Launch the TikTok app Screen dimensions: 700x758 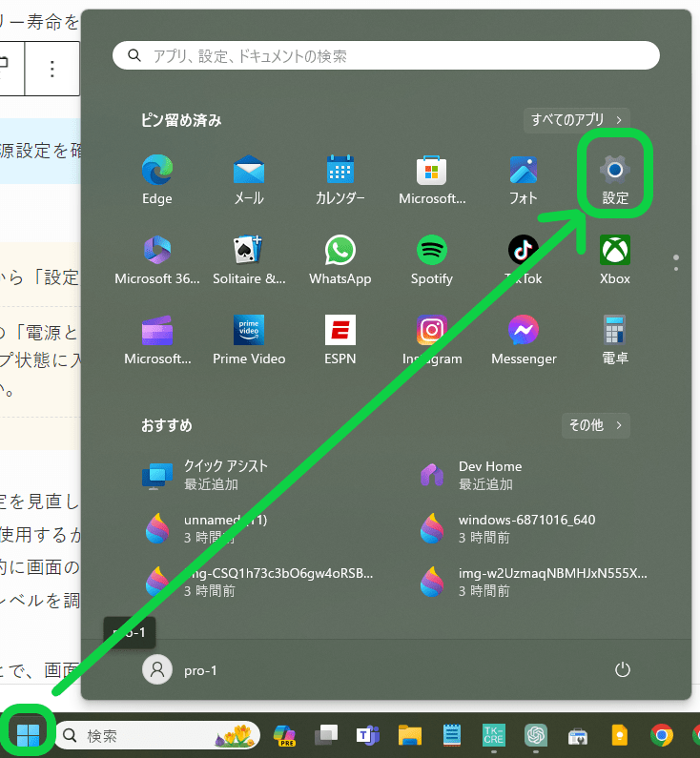tap(523, 260)
